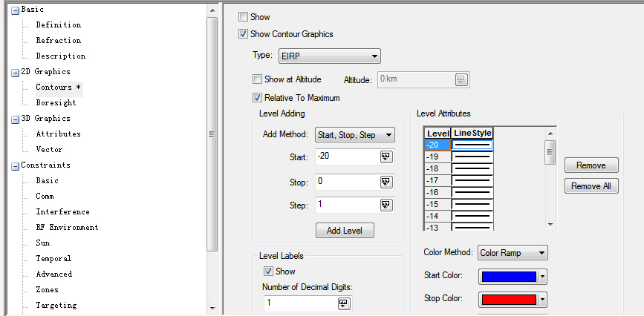Open Add Method dropdown
644x316 pixels.
point(355,134)
